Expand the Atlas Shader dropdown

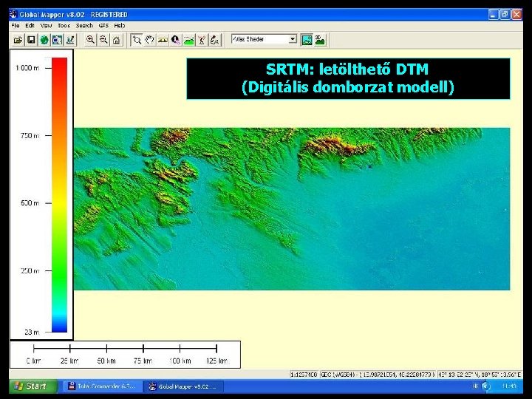293,39
